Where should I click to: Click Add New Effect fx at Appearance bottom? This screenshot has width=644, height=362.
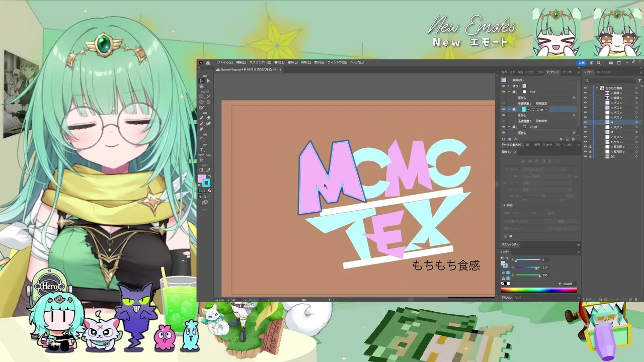pyautogui.click(x=516, y=139)
